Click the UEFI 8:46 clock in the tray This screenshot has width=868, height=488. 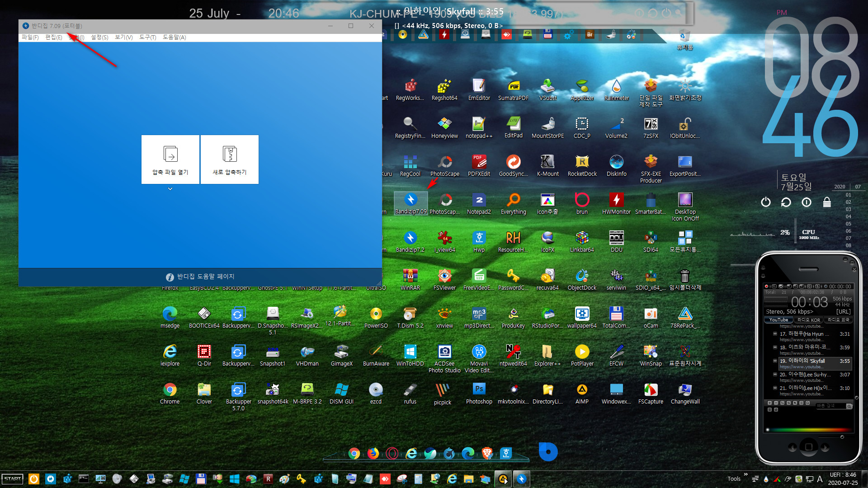pos(843,479)
